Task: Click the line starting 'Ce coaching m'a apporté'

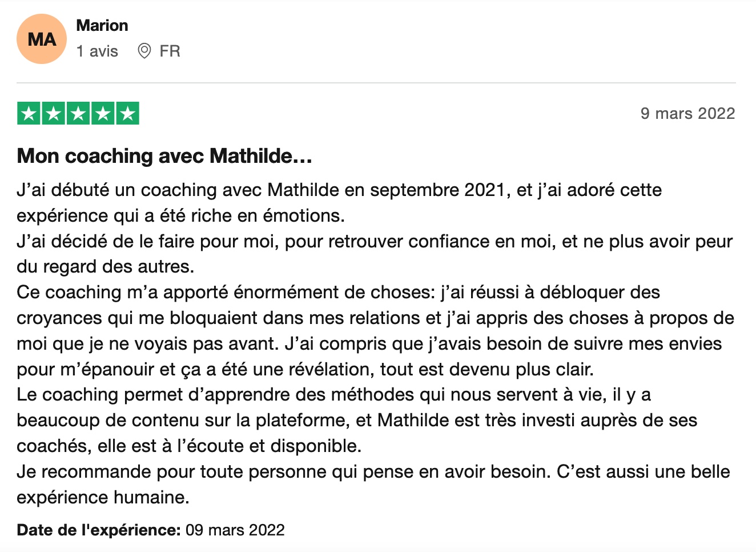Action: click(339, 293)
